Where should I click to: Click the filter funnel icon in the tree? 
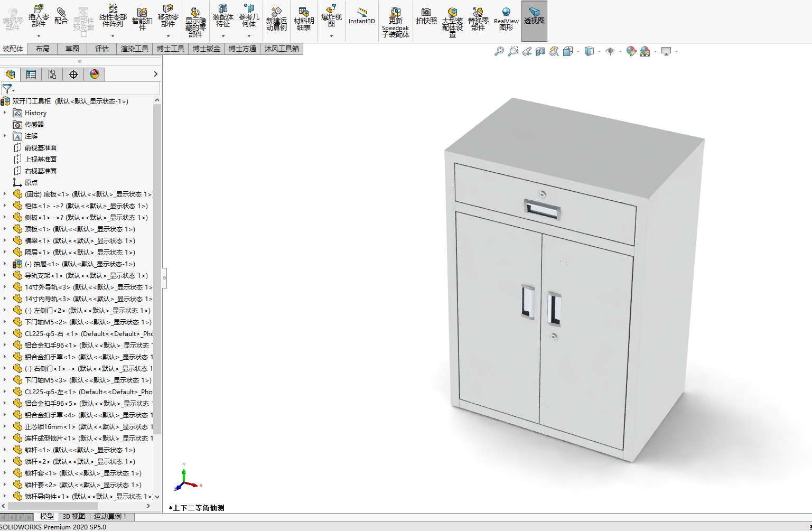[8, 89]
